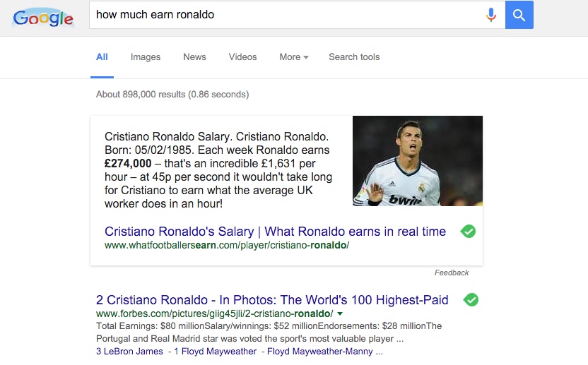Click green checkmark beside whatfootballersearn result
This screenshot has width=588, height=365.
tap(468, 232)
